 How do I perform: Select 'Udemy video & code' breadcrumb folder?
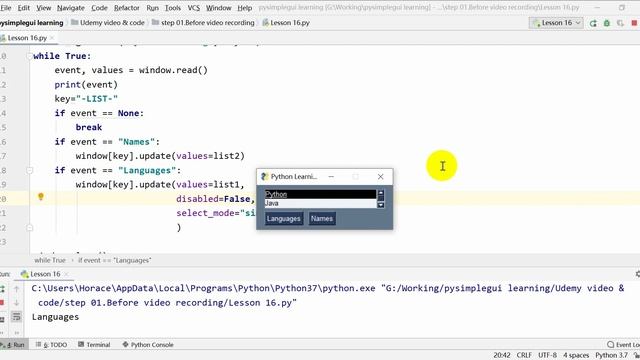(108, 23)
